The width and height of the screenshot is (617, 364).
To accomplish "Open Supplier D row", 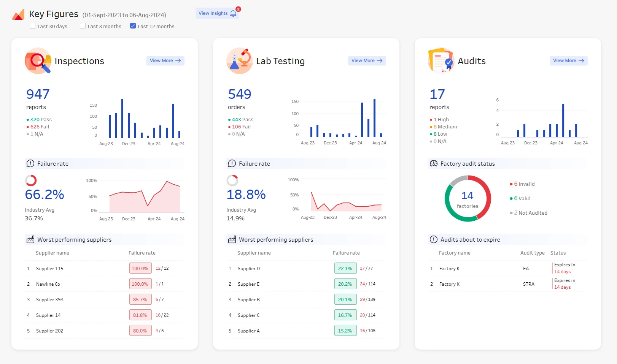I will (306, 269).
